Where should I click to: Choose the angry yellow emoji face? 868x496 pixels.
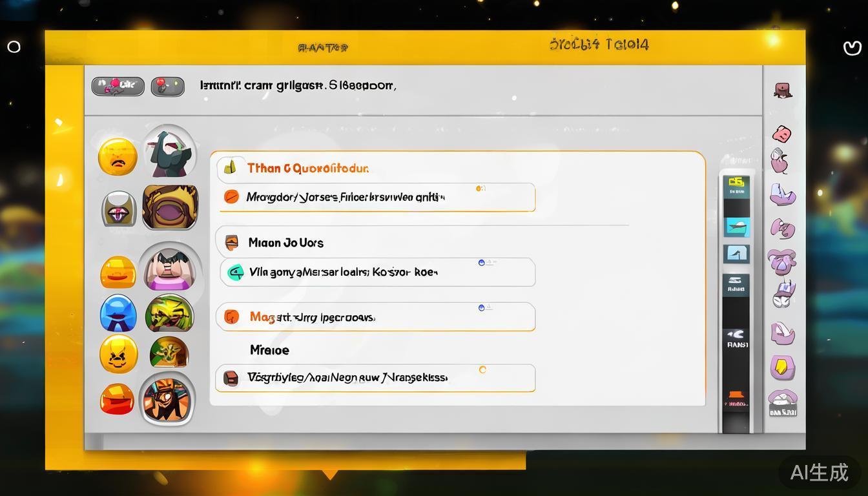(118, 354)
